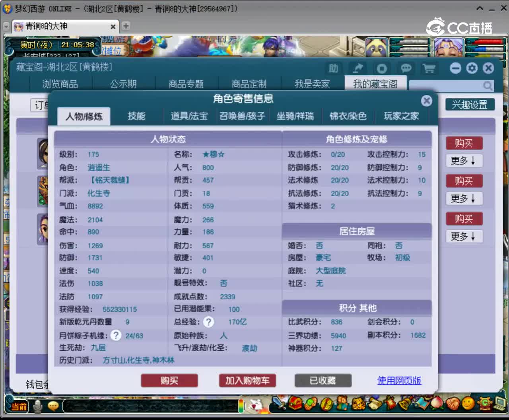Click the first character thumbnail in listing
This screenshot has height=420, width=509.
point(43,154)
